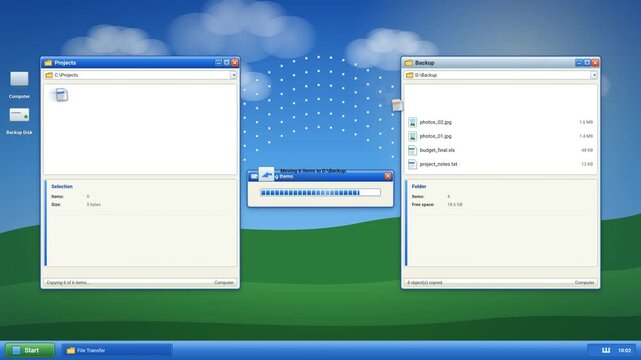Click the folder icon in Backup title bar
The height and width of the screenshot is (360, 641).
(x=408, y=63)
